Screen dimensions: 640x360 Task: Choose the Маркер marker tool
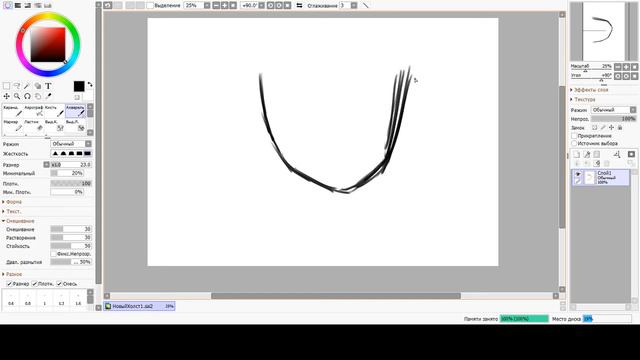(x=13, y=125)
